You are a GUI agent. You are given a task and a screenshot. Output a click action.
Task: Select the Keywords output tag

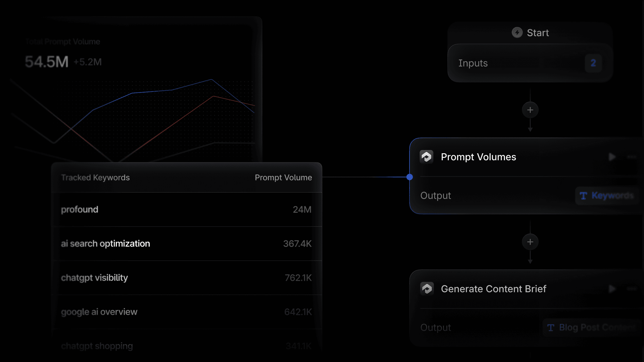[x=607, y=196]
